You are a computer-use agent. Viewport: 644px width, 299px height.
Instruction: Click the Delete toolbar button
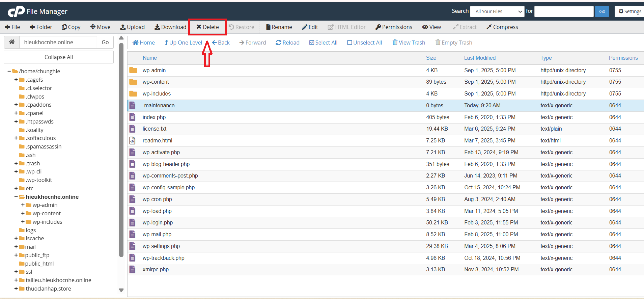coord(207,27)
